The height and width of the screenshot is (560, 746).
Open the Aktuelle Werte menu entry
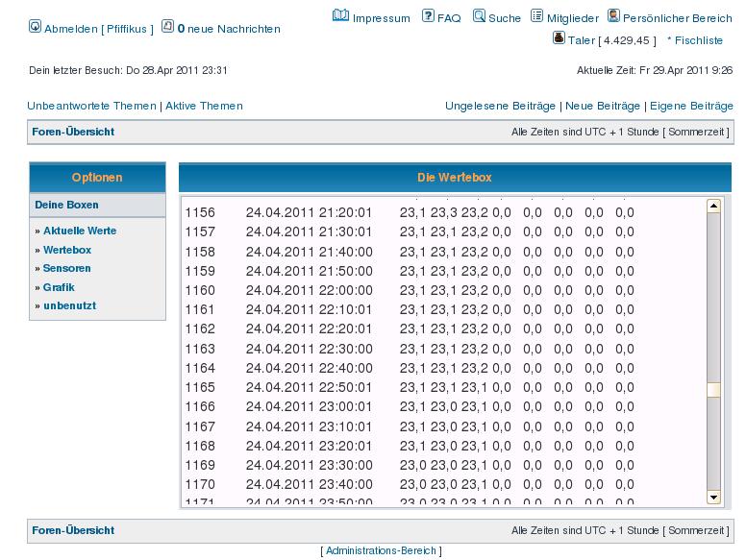point(80,231)
